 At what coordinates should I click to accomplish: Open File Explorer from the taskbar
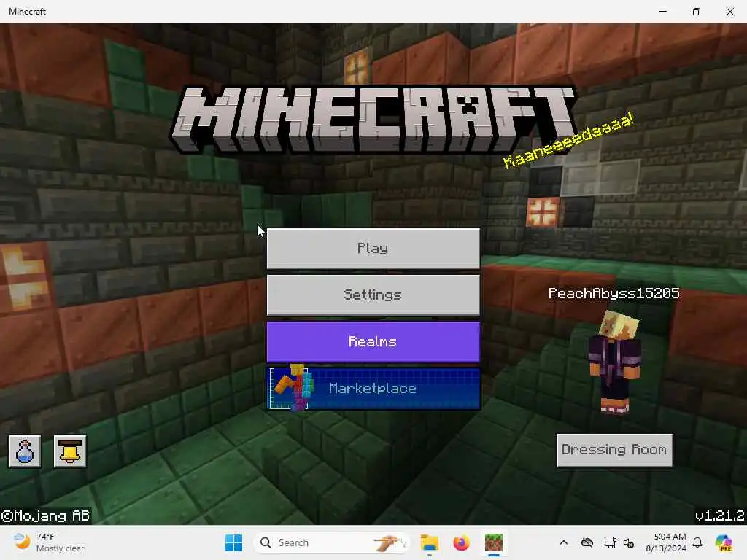click(x=429, y=542)
